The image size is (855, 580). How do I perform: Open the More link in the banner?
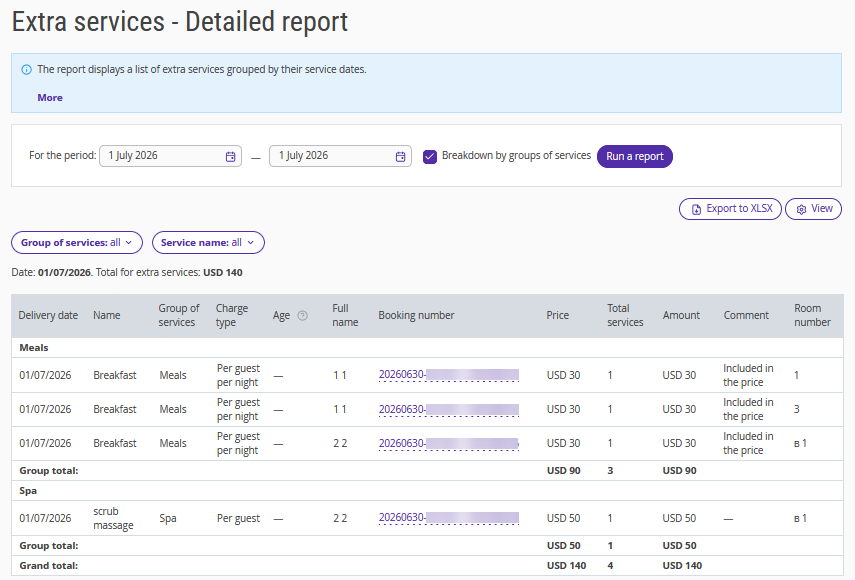click(50, 98)
